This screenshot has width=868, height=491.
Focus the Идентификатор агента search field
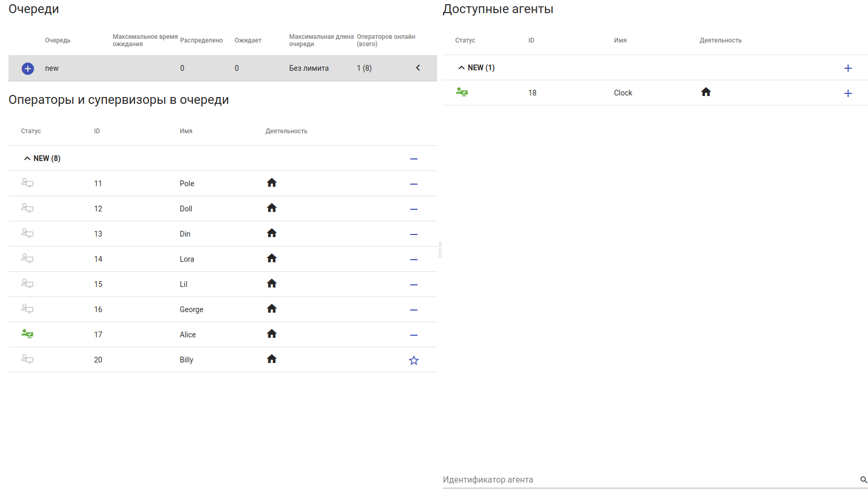point(647,479)
